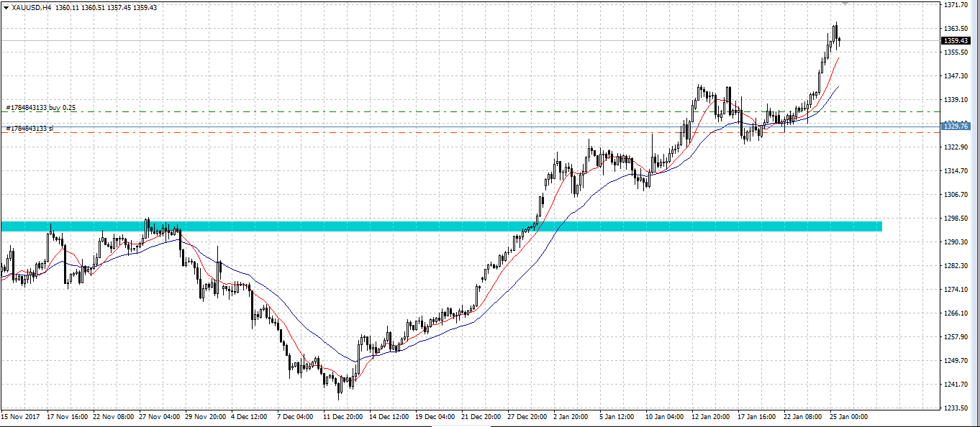Click the 1233.50 price scale label
Image resolution: width=980 pixels, height=427 pixels.
[955, 408]
